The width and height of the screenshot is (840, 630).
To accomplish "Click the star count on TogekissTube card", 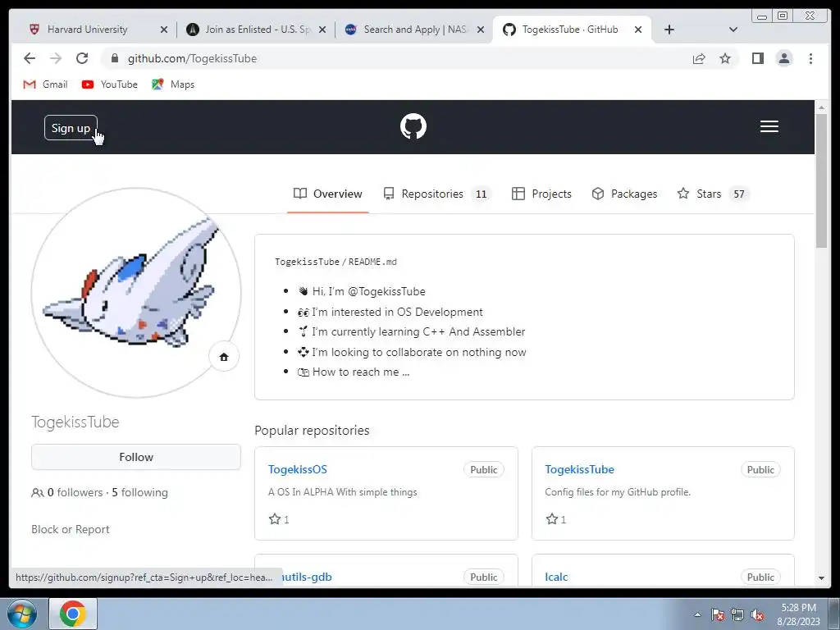I will [x=556, y=519].
